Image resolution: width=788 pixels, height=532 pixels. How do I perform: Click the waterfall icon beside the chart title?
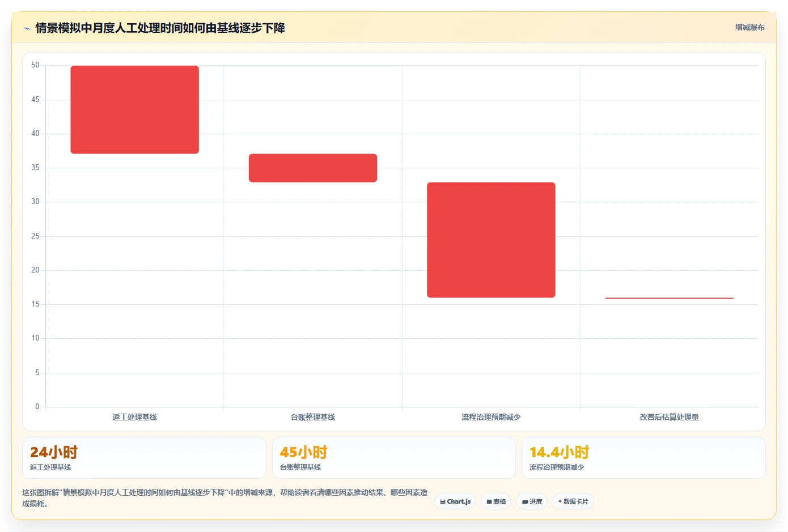(x=27, y=28)
